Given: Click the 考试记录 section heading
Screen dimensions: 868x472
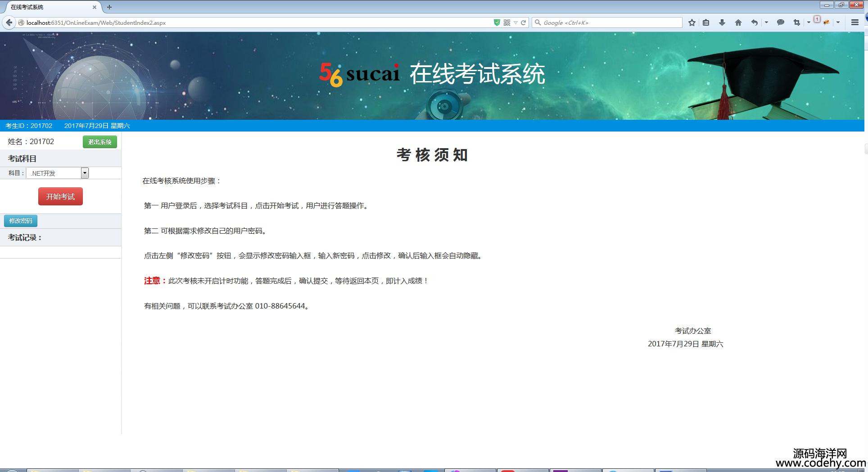Looking at the screenshot, I should click(25, 237).
